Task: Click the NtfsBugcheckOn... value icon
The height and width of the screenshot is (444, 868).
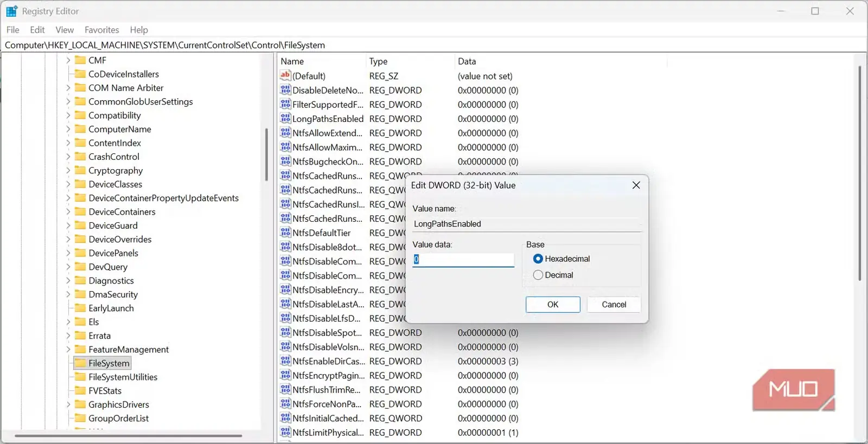Action: point(285,161)
